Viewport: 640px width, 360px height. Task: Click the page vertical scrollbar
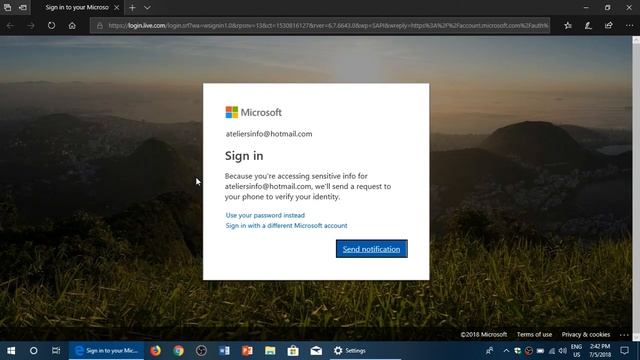(x=636, y=188)
